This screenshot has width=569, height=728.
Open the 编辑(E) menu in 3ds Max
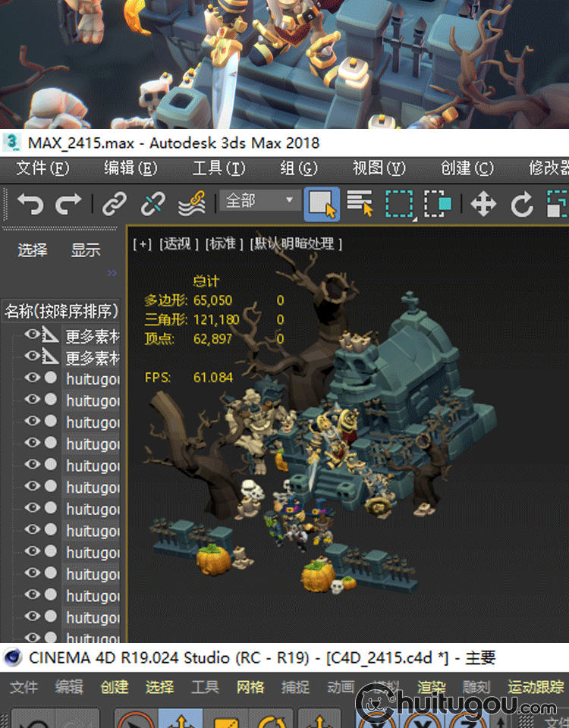[130, 168]
